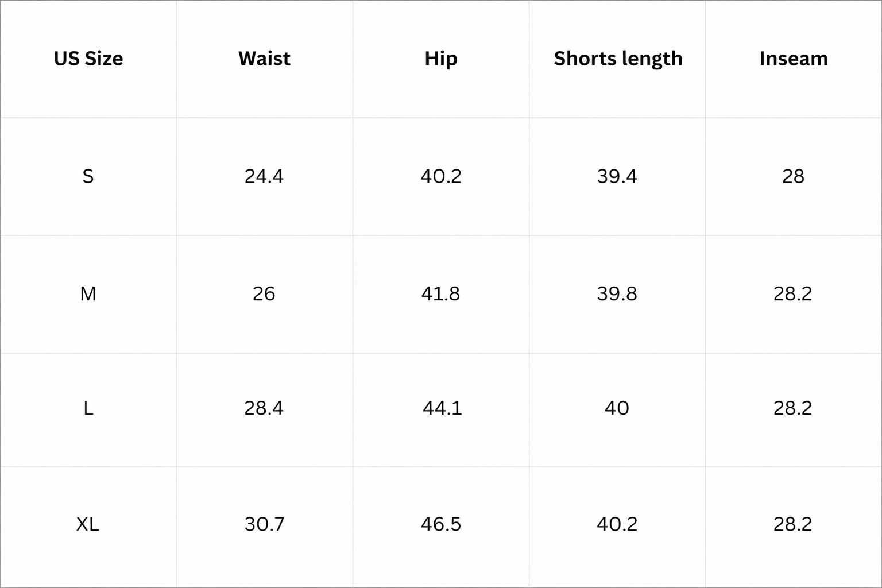Click the US Size column header
The image size is (882, 588).
point(88,59)
